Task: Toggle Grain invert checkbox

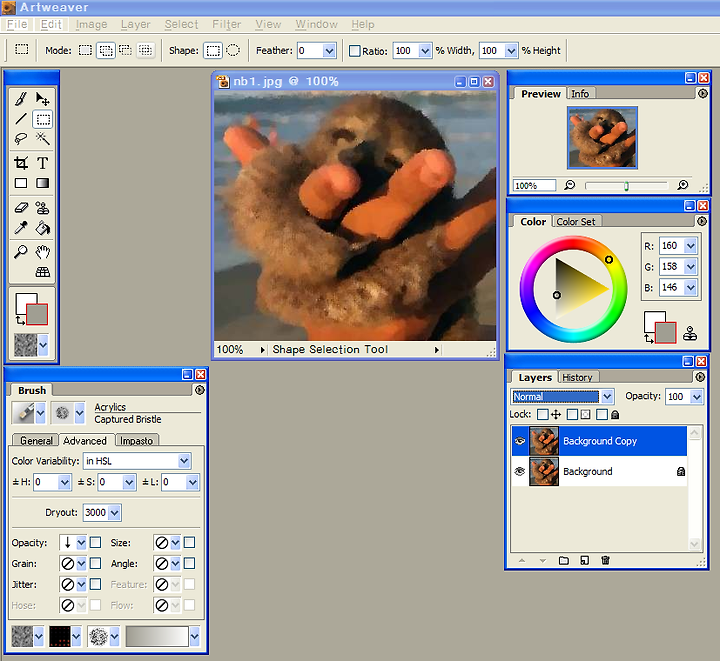Action: point(96,563)
